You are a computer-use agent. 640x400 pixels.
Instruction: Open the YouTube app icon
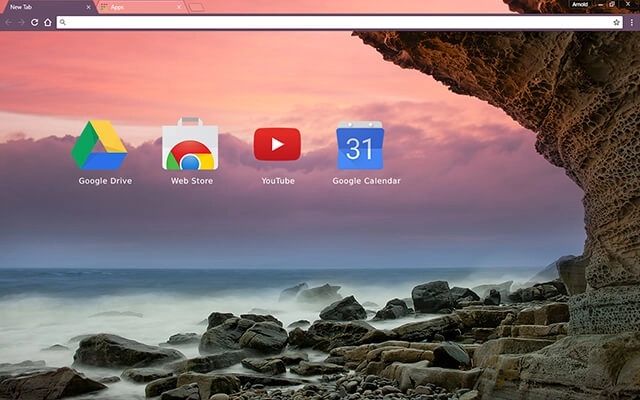tap(277, 144)
